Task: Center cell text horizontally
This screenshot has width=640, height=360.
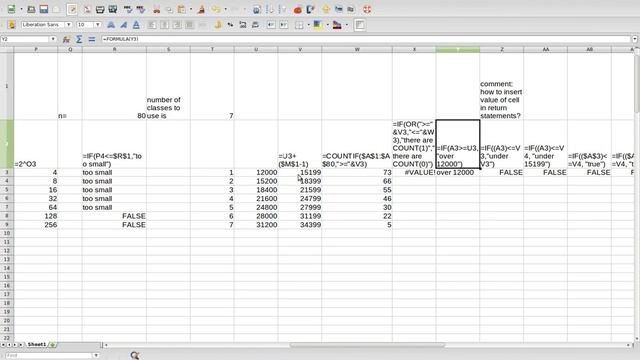Action: pos(164,25)
